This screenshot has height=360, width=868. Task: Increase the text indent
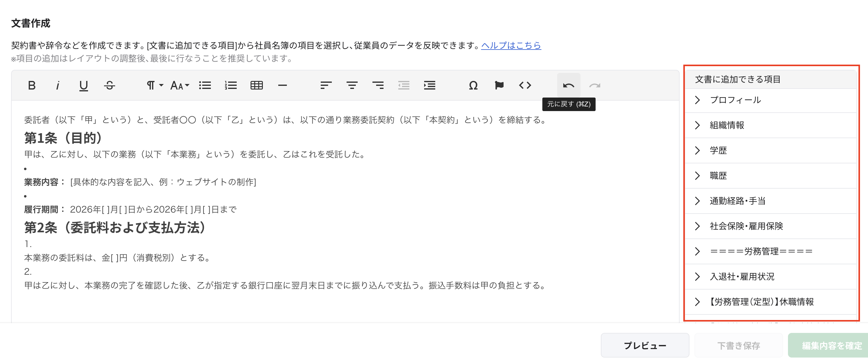pos(429,85)
